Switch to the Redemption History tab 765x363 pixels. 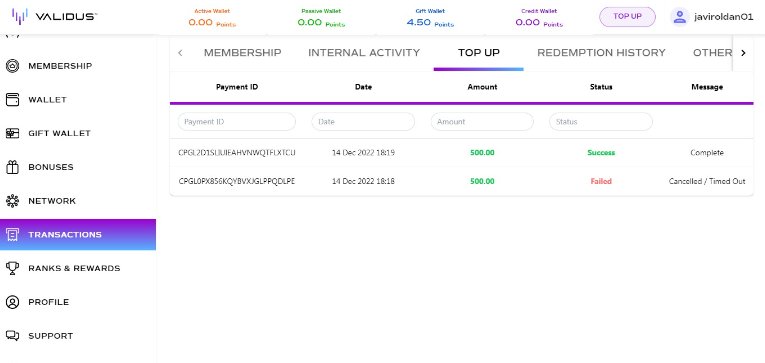[601, 53]
